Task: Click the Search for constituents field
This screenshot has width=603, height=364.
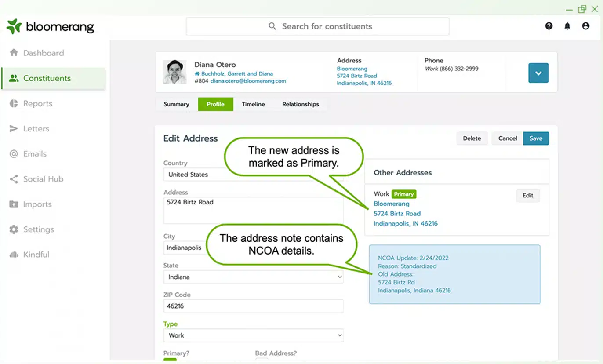Action: point(317,26)
